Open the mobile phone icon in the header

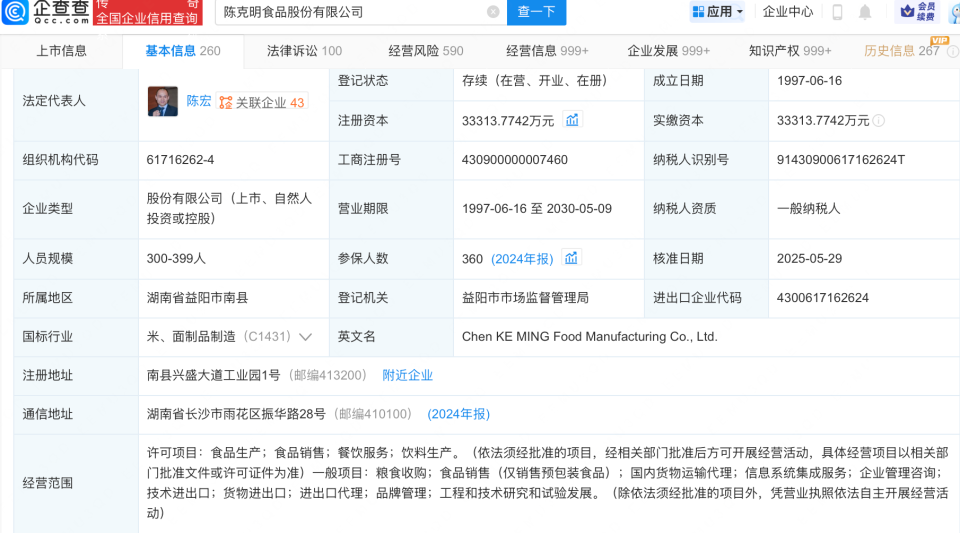click(837, 12)
